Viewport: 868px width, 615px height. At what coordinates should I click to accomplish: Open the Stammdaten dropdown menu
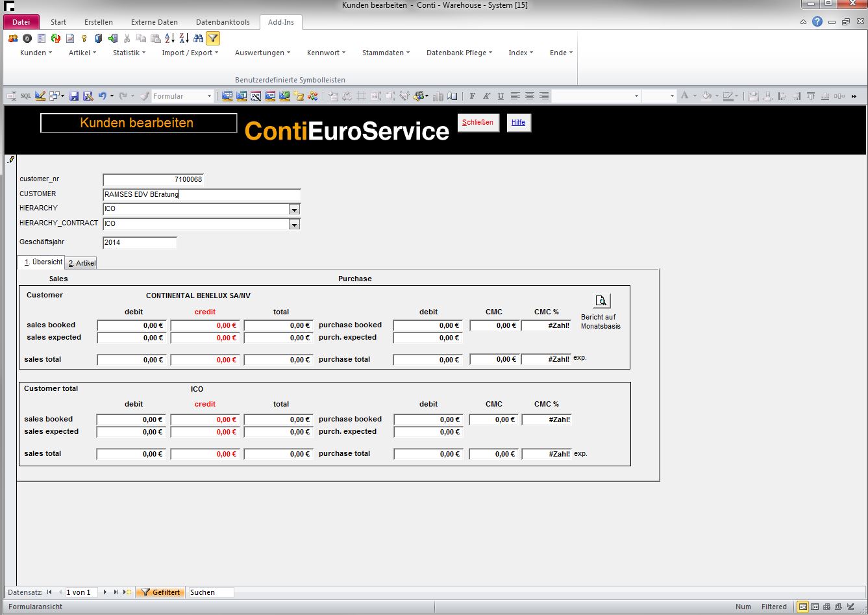[x=386, y=53]
